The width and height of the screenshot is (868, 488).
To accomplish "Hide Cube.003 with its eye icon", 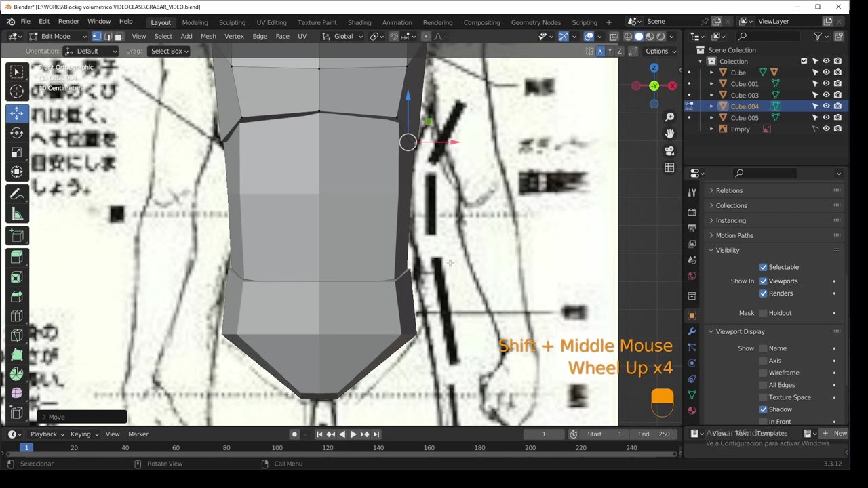I will click(x=827, y=95).
